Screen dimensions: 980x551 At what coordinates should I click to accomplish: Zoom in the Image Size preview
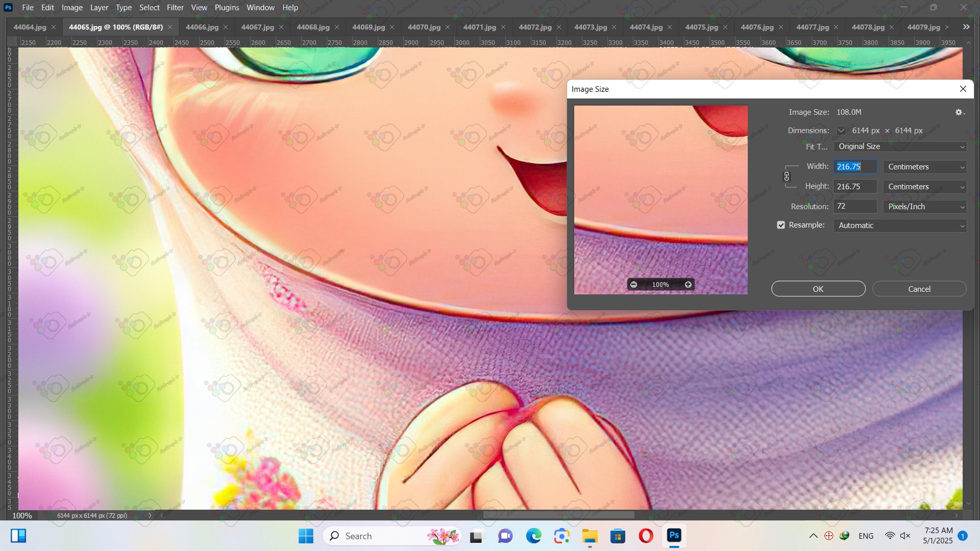tap(688, 285)
